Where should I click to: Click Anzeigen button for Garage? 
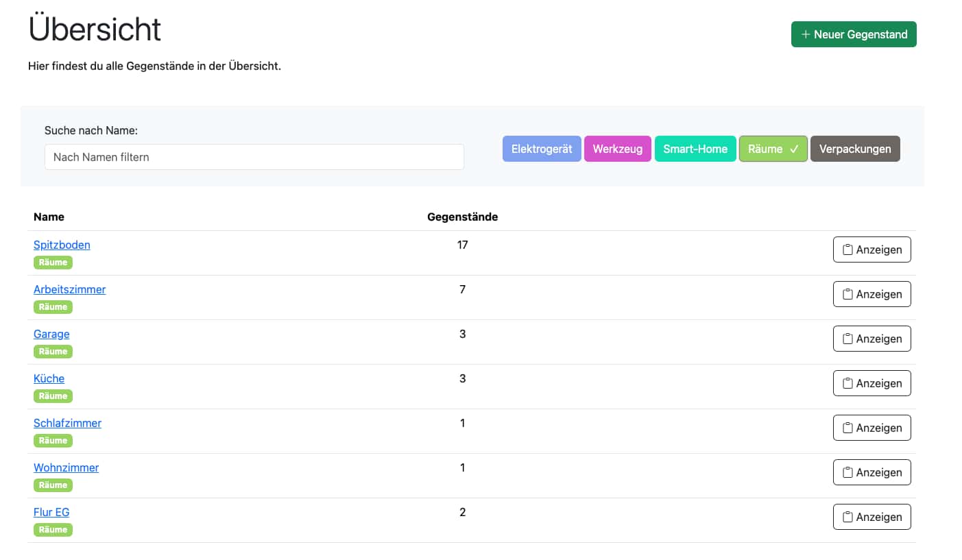tap(871, 339)
